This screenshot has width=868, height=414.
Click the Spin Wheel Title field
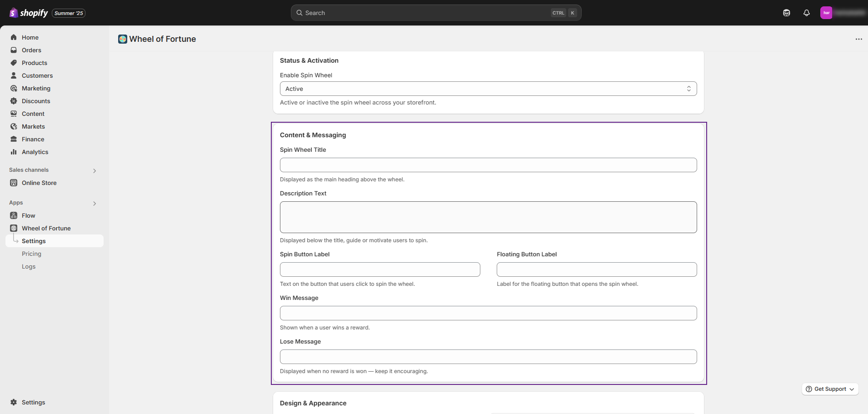pos(488,165)
